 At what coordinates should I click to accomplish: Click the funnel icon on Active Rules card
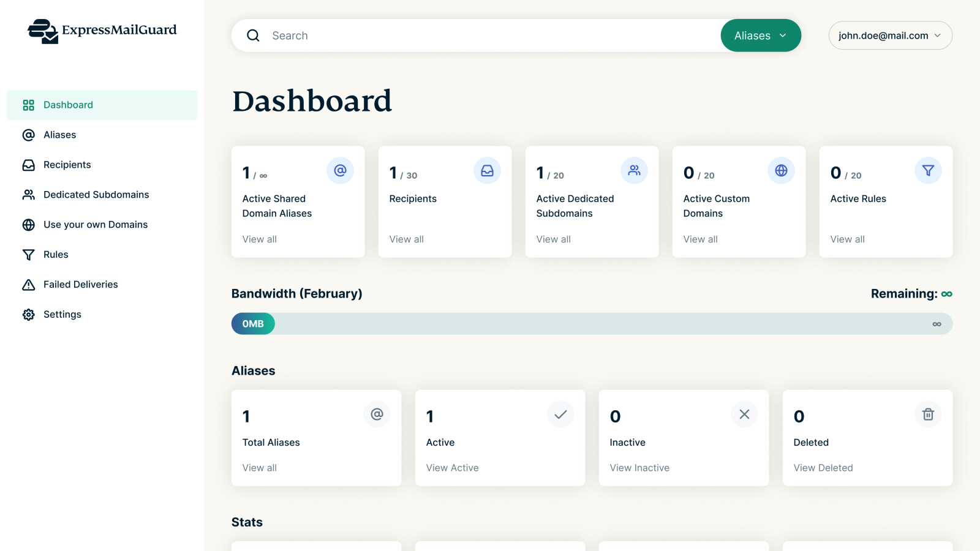[928, 170]
